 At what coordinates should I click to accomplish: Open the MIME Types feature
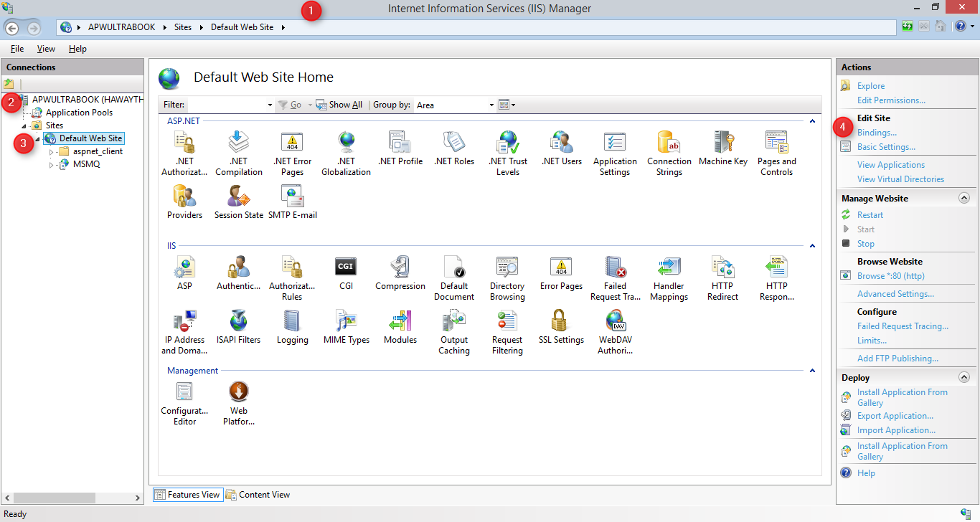tap(346, 327)
